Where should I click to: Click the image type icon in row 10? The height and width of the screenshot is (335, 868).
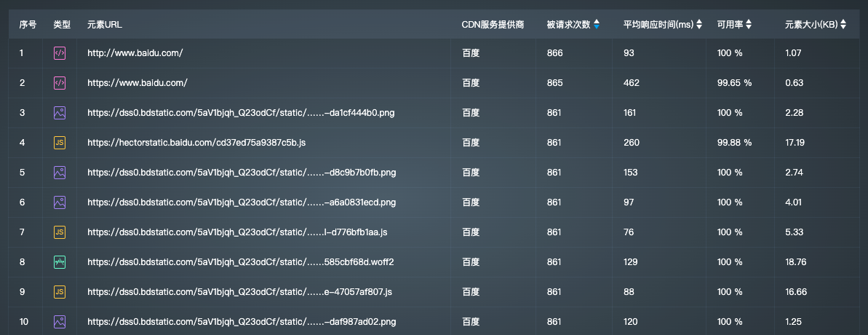coord(59,322)
